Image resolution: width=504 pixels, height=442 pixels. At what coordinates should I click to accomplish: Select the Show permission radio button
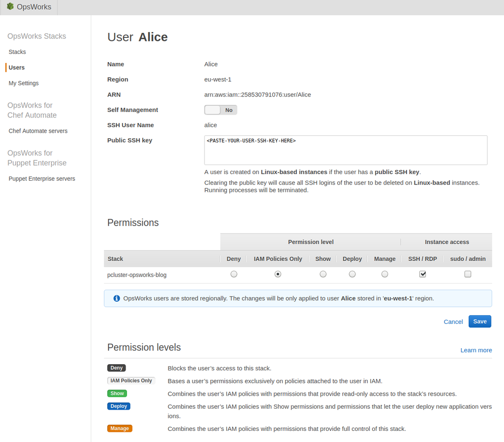(x=323, y=273)
